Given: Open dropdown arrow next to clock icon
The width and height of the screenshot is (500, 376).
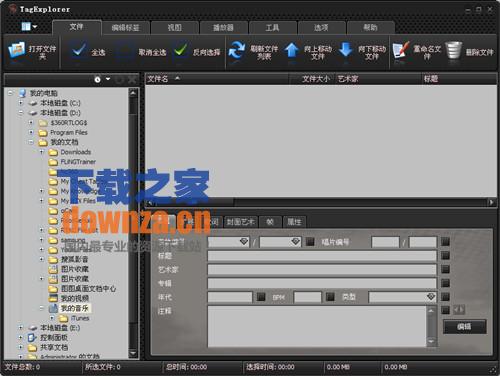Looking at the screenshot, I should [108, 79].
